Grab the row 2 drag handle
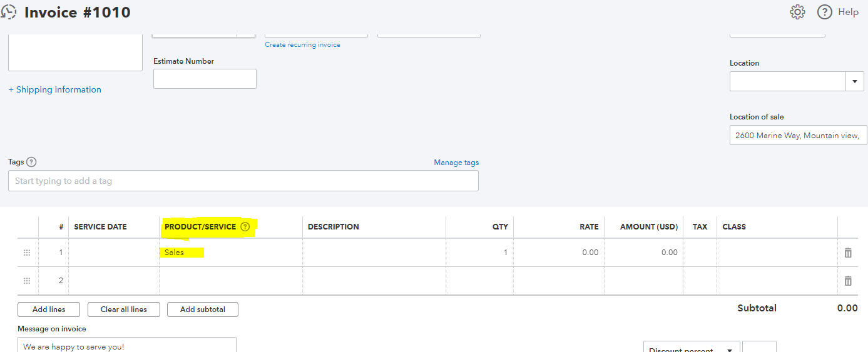 27,281
